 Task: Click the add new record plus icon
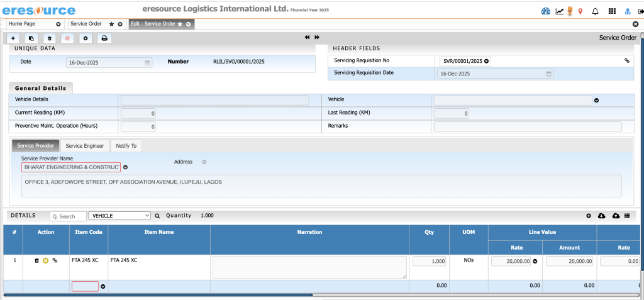coord(14,38)
